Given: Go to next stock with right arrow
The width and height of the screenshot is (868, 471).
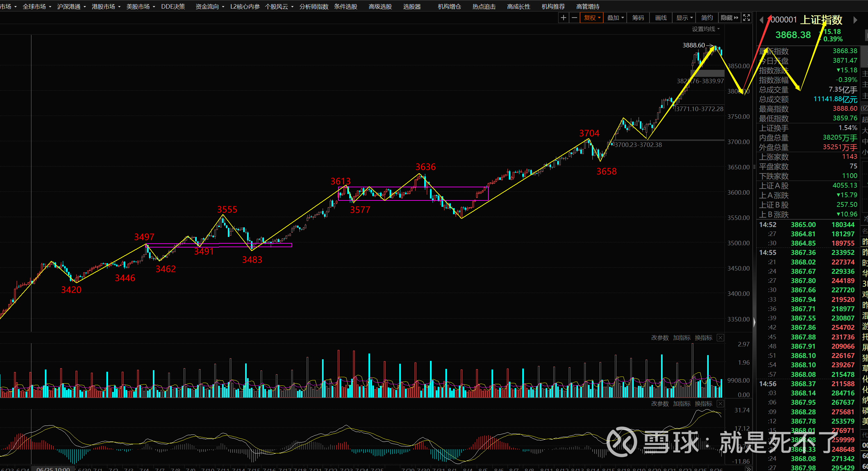Looking at the screenshot, I should (855, 20).
